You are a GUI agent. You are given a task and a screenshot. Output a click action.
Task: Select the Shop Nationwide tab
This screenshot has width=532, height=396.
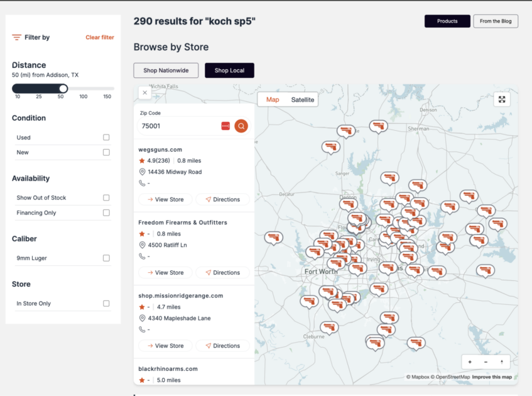point(166,70)
